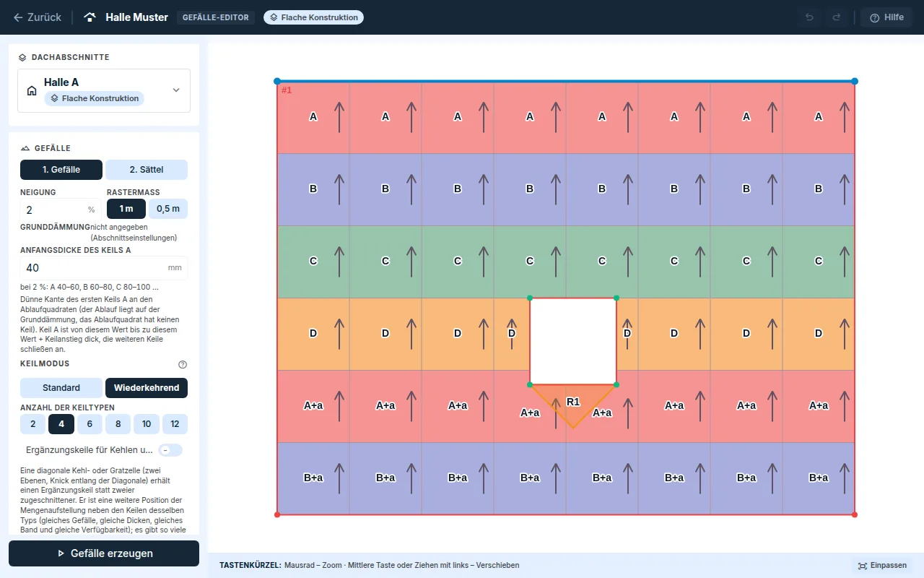Click the bottom-left red corner point
This screenshot has width=924, height=578.
(277, 514)
